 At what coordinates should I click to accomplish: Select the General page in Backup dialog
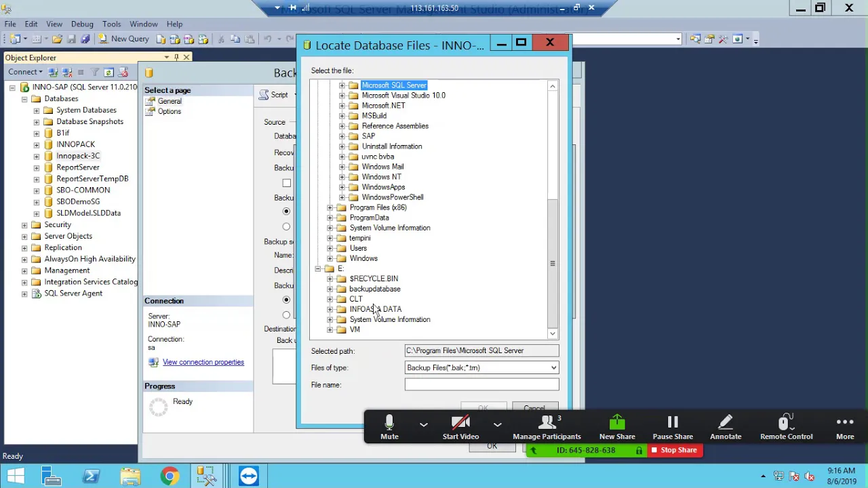pos(170,101)
